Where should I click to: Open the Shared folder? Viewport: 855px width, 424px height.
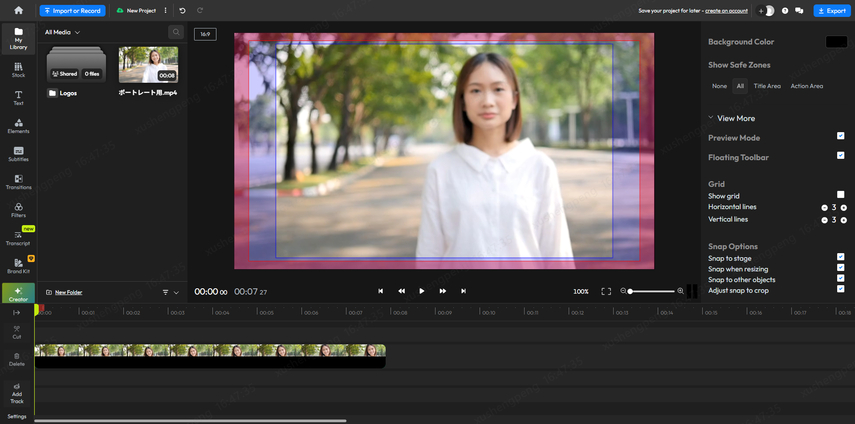point(76,65)
